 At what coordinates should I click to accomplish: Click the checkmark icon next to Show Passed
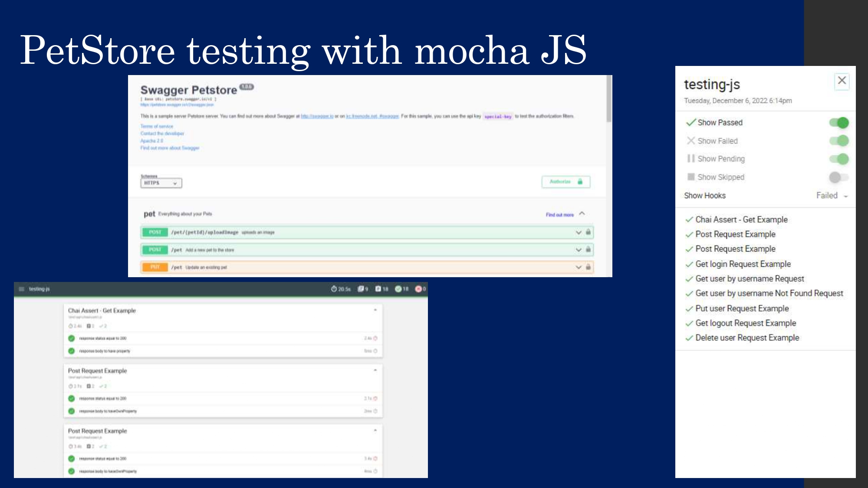(x=691, y=122)
